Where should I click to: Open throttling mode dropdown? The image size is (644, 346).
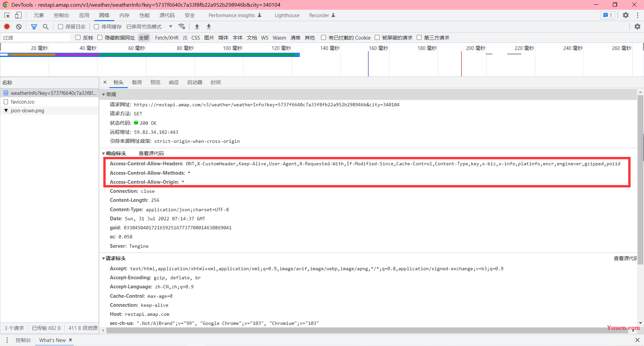tap(149, 26)
